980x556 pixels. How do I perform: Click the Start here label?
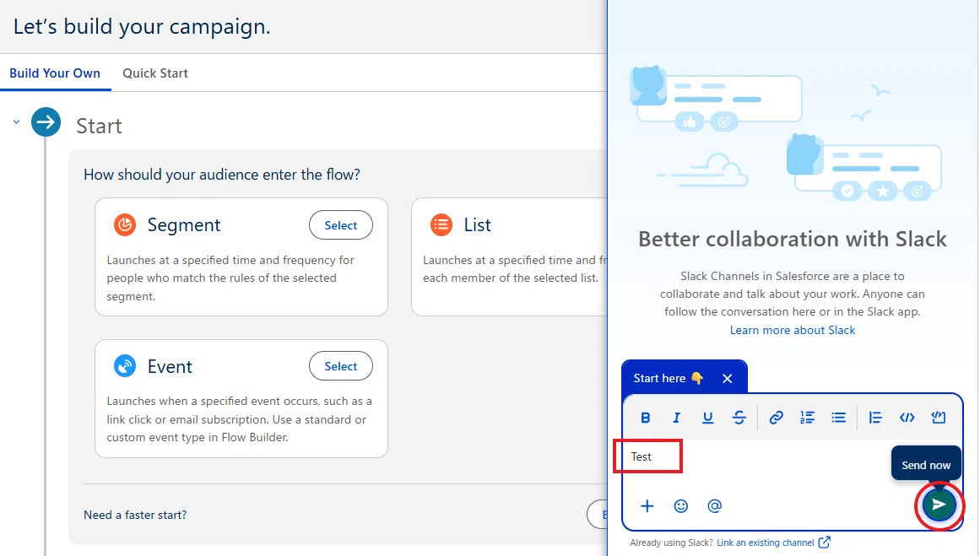pos(659,379)
